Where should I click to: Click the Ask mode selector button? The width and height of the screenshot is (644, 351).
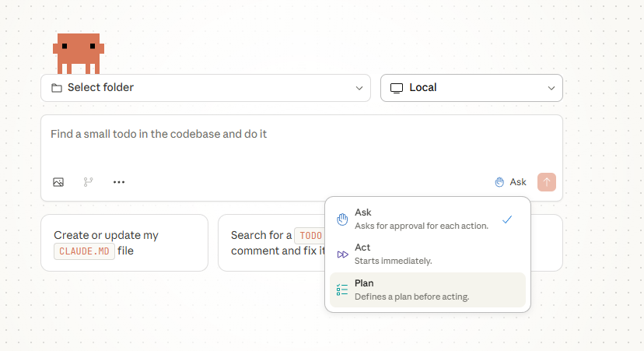(x=510, y=182)
